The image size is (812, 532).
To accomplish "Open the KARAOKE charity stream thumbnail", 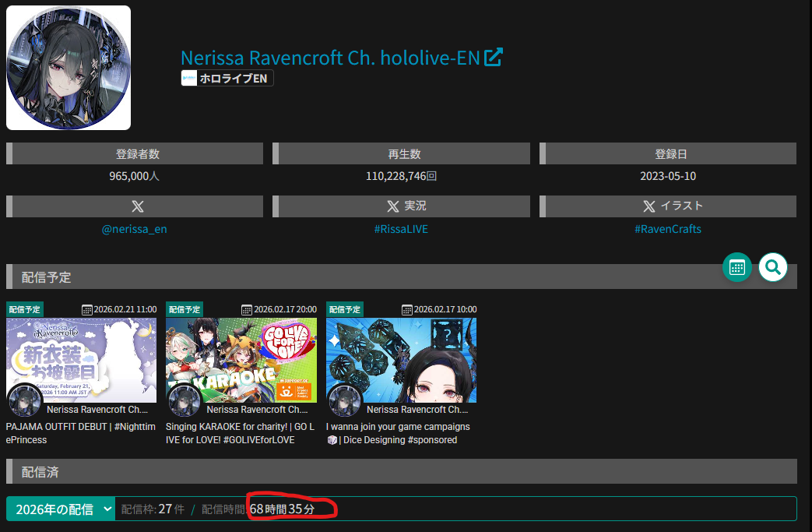I will (x=241, y=360).
